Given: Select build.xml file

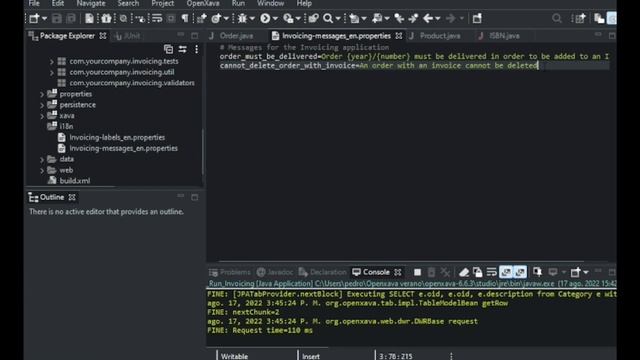Looking at the screenshot, I should 74,181.
